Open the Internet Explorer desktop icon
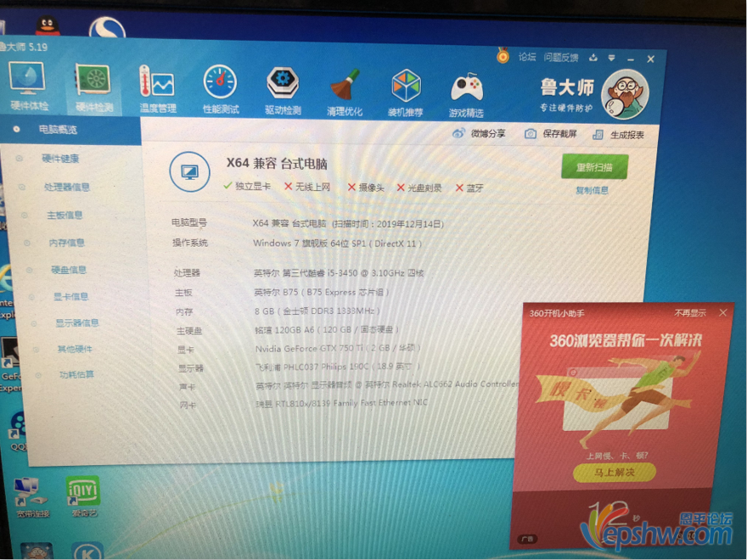 6,290
